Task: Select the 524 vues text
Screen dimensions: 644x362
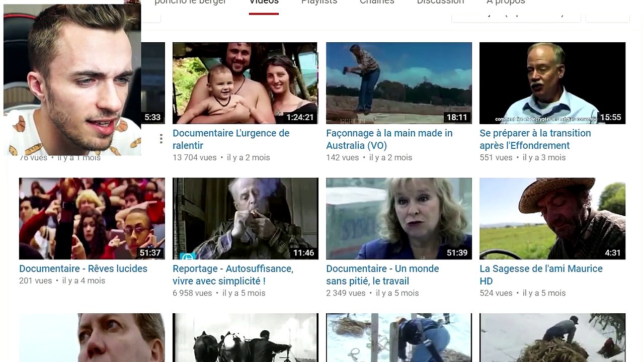Action: (496, 293)
